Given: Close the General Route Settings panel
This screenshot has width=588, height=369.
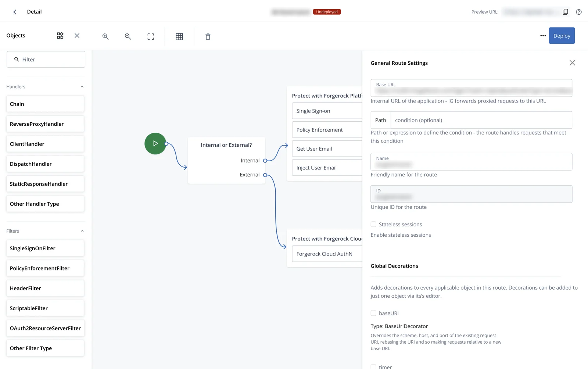Looking at the screenshot, I should [x=572, y=63].
